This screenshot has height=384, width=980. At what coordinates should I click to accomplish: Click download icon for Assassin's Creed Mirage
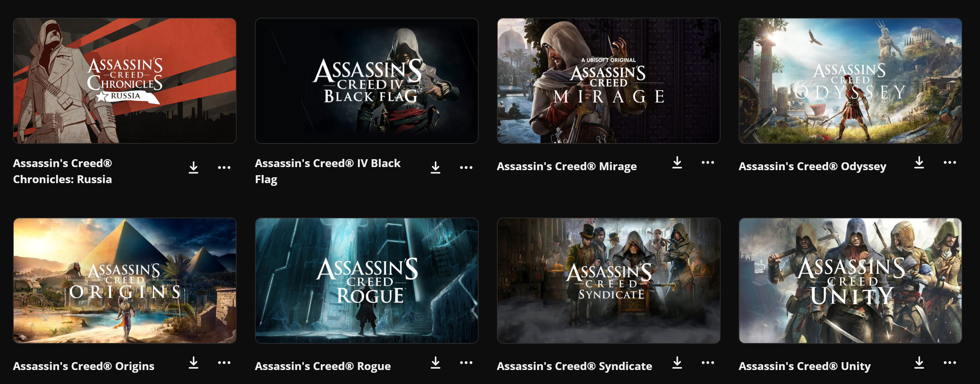(x=677, y=162)
